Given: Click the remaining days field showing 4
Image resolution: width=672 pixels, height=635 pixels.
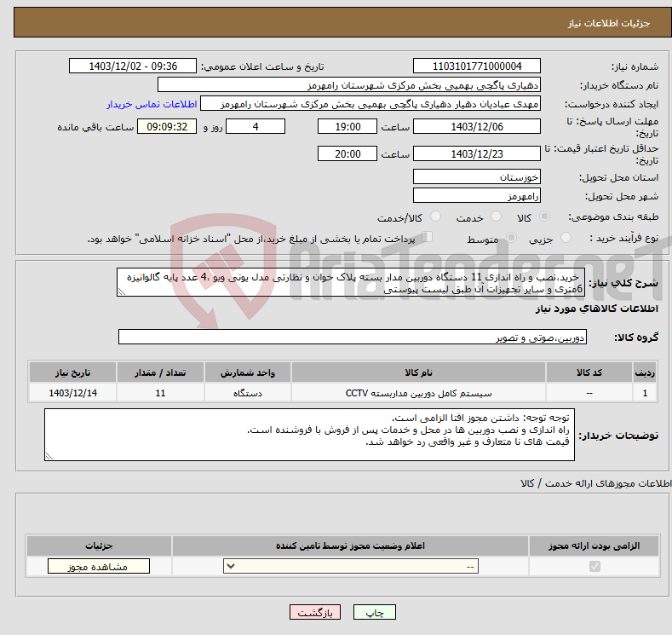Looking at the screenshot, I should pos(256,126).
